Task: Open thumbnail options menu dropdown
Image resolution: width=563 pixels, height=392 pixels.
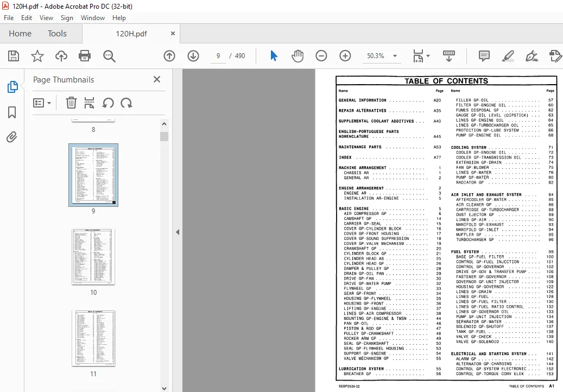Action: [x=42, y=103]
